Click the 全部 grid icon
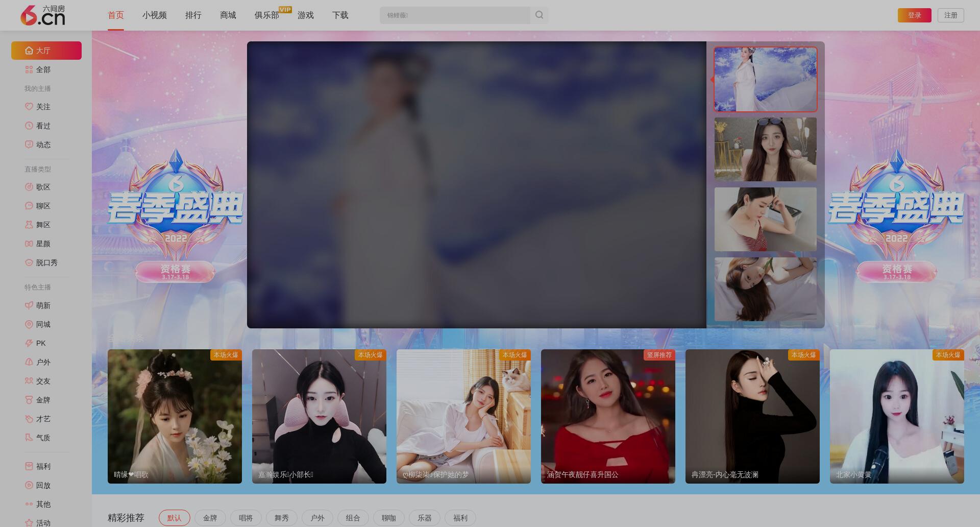This screenshot has width=980, height=527. click(29, 69)
